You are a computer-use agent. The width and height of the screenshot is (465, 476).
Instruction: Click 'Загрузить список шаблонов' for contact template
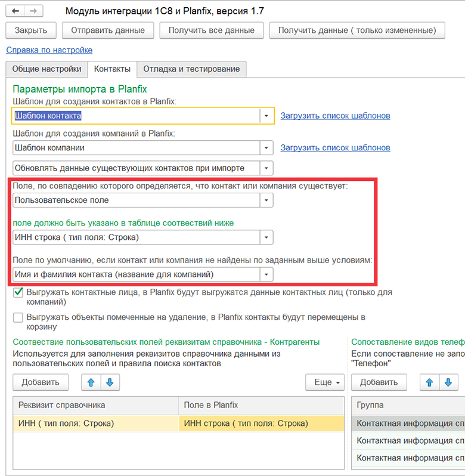[335, 116]
